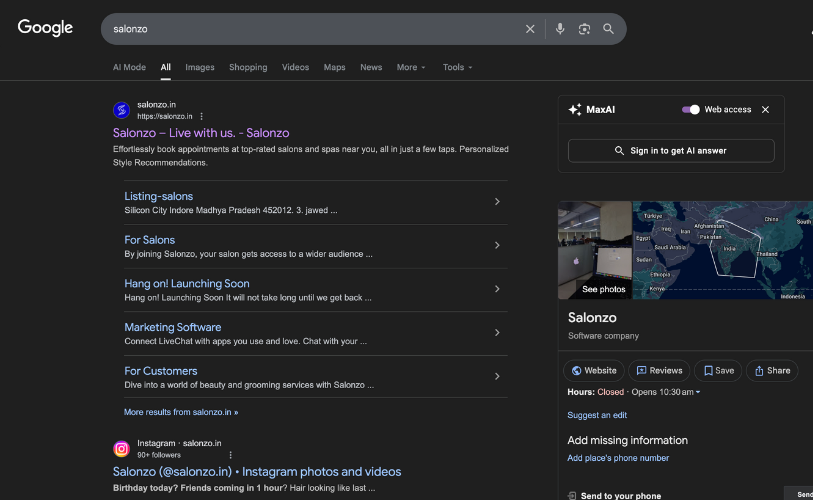Open the Salonzo Website button
813x500 pixels.
pyautogui.click(x=594, y=370)
